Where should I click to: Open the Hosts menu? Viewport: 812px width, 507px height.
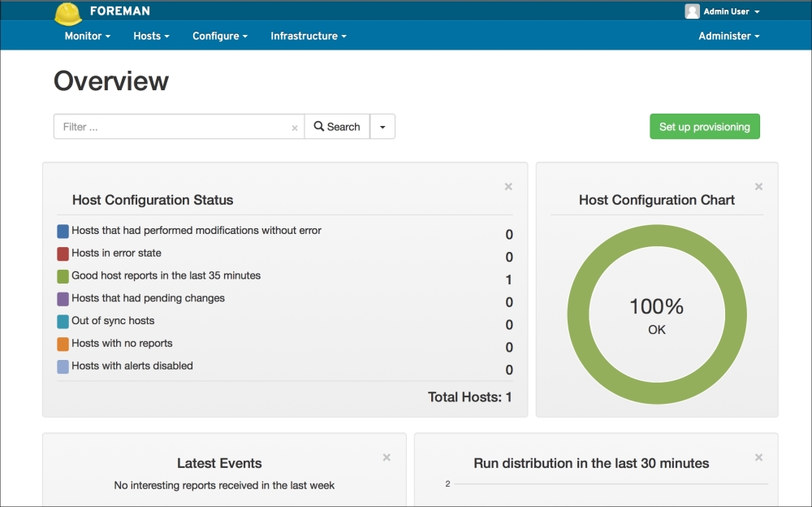point(151,36)
